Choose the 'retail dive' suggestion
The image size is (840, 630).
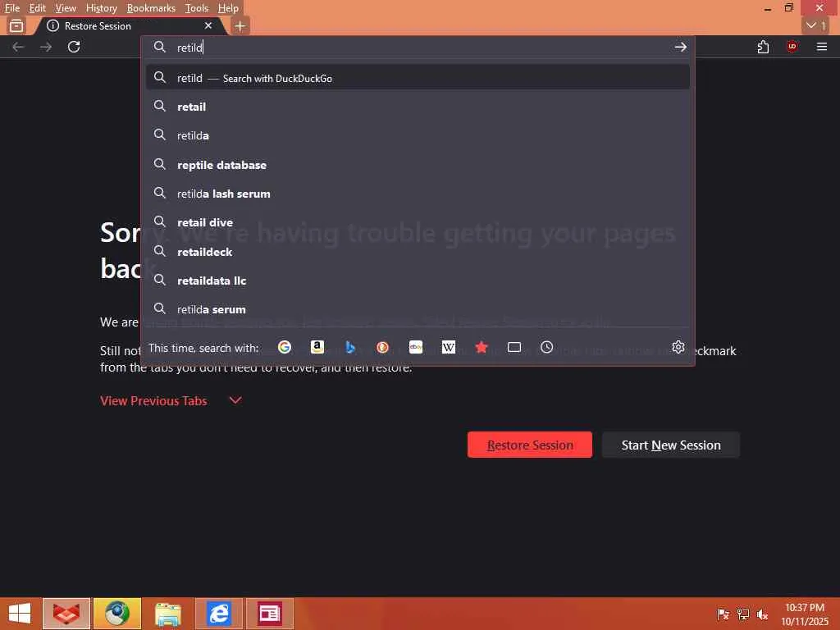tap(418, 222)
